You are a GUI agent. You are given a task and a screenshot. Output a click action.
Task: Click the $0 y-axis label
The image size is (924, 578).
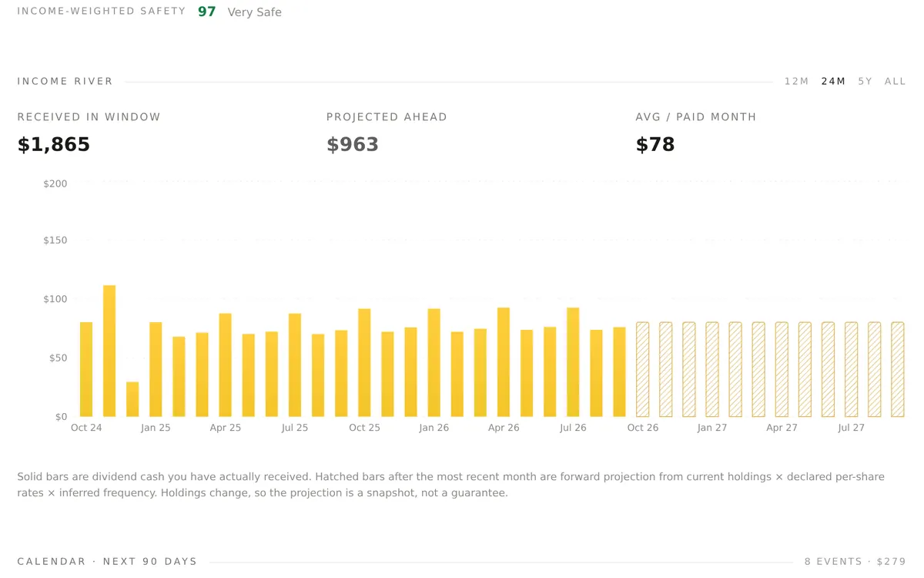pos(61,417)
